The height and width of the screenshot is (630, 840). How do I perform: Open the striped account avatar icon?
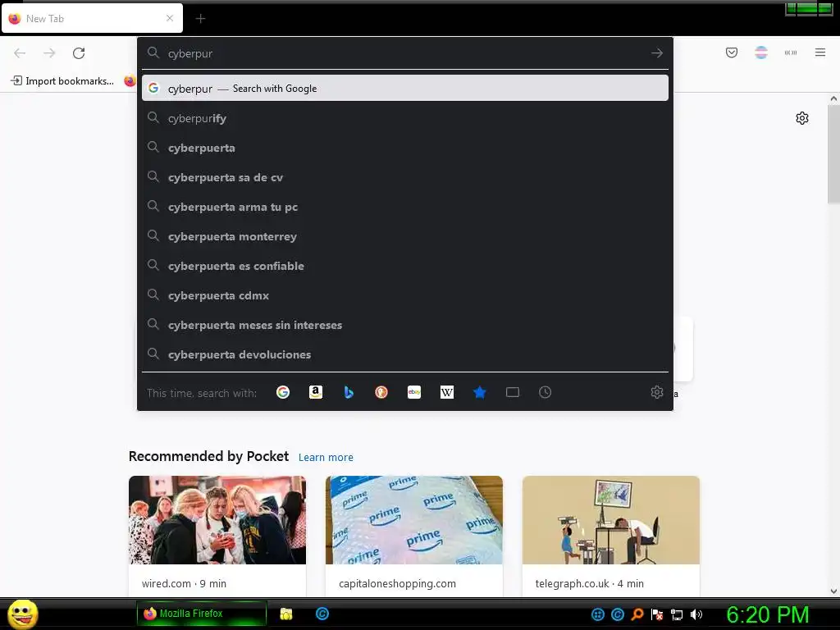tap(760, 52)
